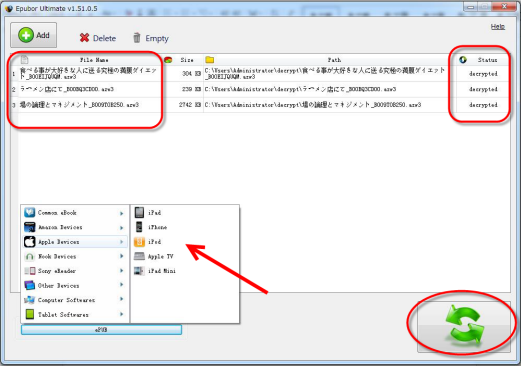Screen dimensions: 521x366
Task: Open the Help link
Action: (497, 27)
